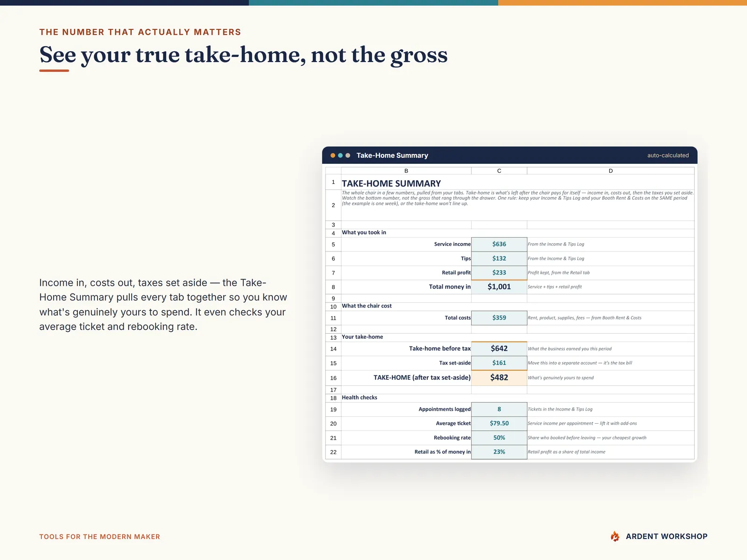Click the Total money in value $1,001
The width and height of the screenshot is (747, 560).
[x=499, y=287]
